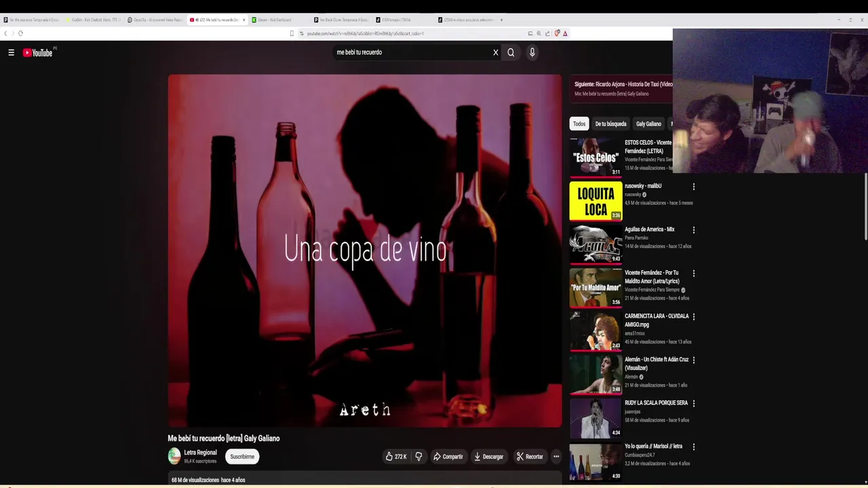Close the active YouTube browser tab

click(x=244, y=20)
